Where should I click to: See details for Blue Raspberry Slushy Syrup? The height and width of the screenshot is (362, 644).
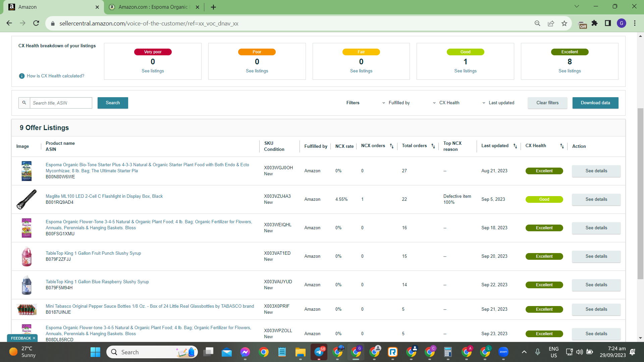click(x=596, y=285)
